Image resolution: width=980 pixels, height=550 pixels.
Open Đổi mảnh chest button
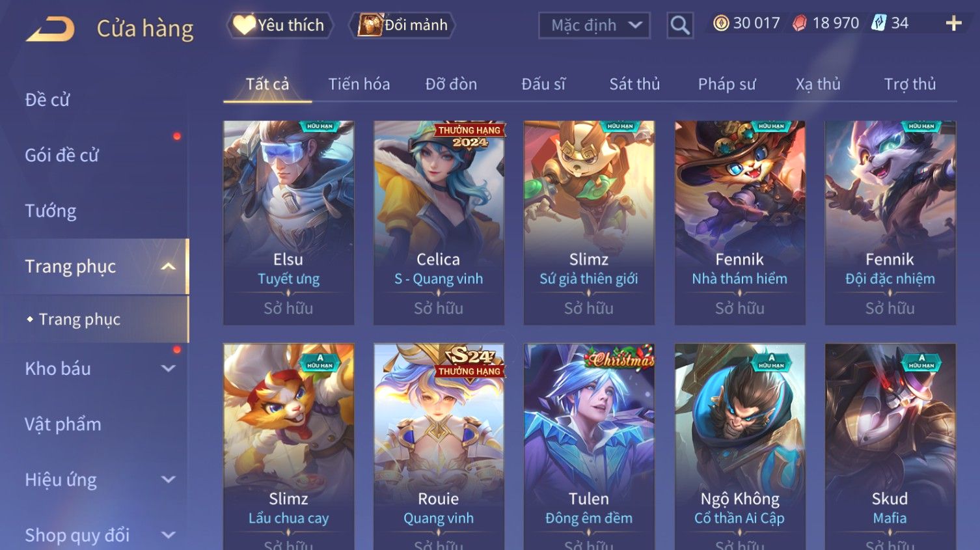click(x=402, y=25)
